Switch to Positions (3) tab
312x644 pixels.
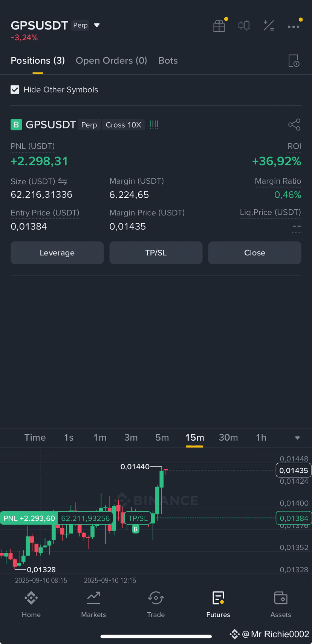click(38, 61)
